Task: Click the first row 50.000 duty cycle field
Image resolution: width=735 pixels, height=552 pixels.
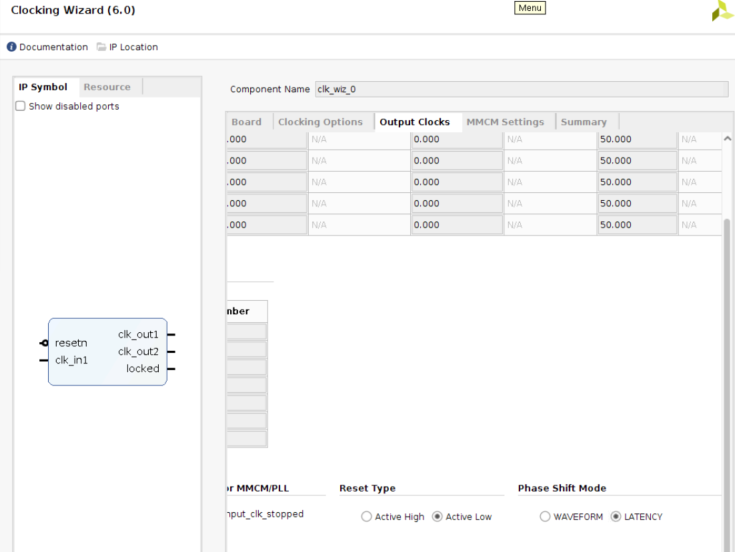Action: (637, 139)
